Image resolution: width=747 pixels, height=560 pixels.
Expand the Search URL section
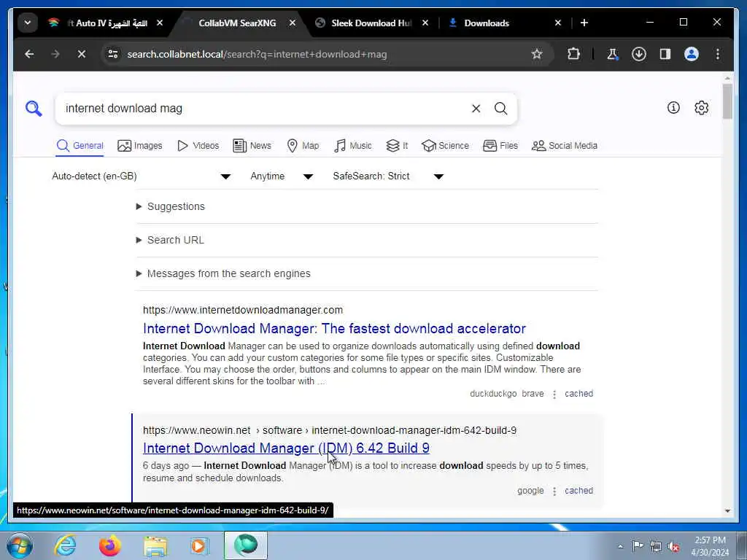pyautogui.click(x=170, y=240)
